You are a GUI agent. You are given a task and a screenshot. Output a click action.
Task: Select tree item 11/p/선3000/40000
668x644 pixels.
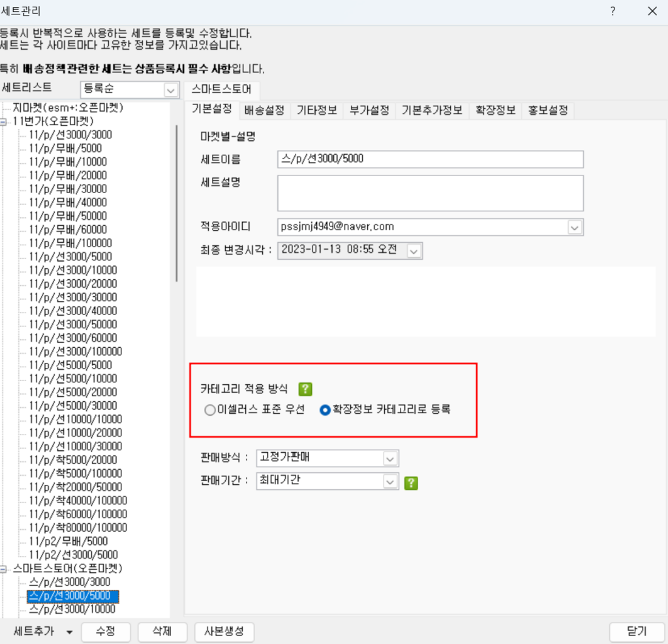[73, 311]
